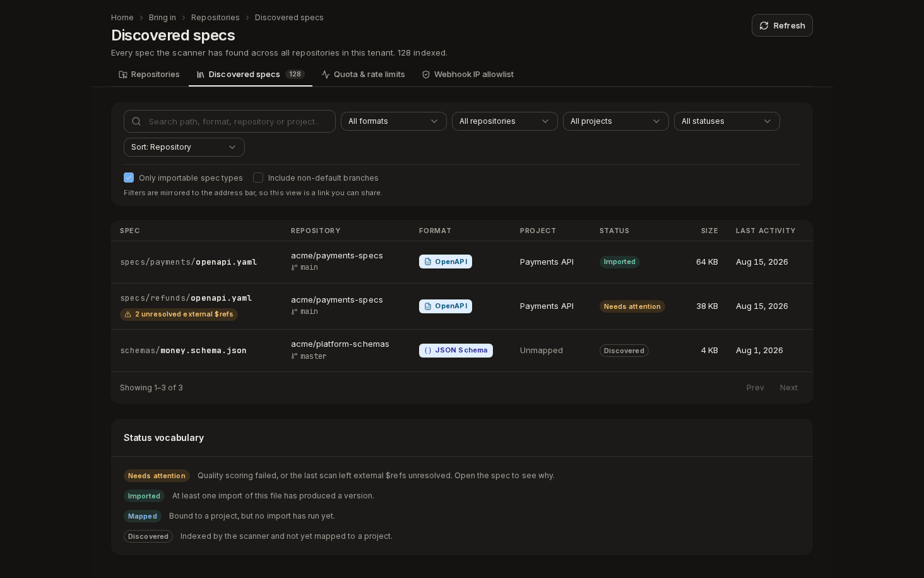The image size is (924, 578).
Task: Sort by Repository column header
Action: [316, 231]
